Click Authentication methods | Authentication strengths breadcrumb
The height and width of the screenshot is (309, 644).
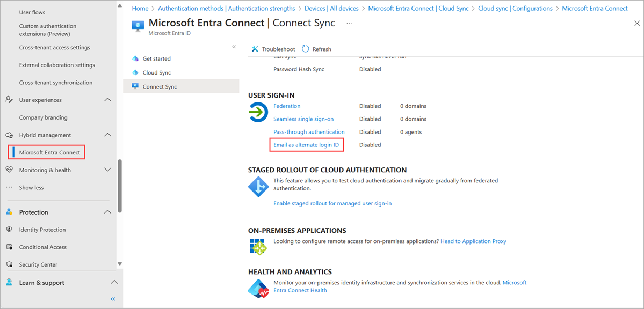pos(226,8)
